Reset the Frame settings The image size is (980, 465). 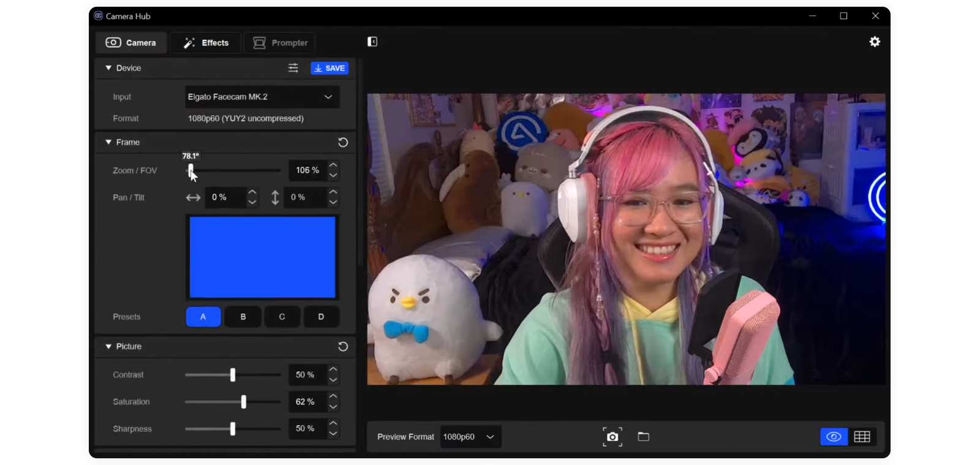pos(343,142)
